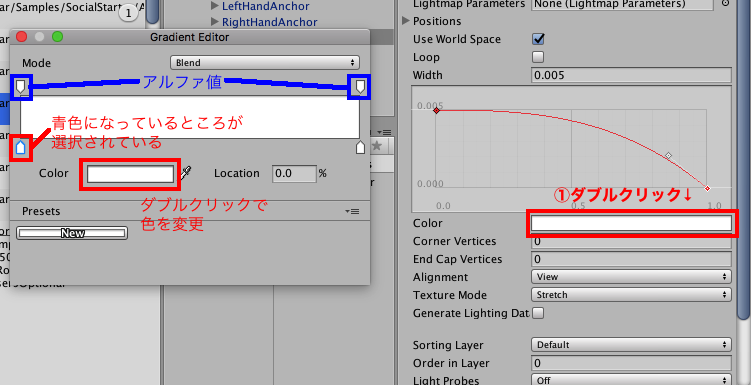751x385 pixels.
Task: Open the Alignment View dropdown
Action: (x=631, y=277)
